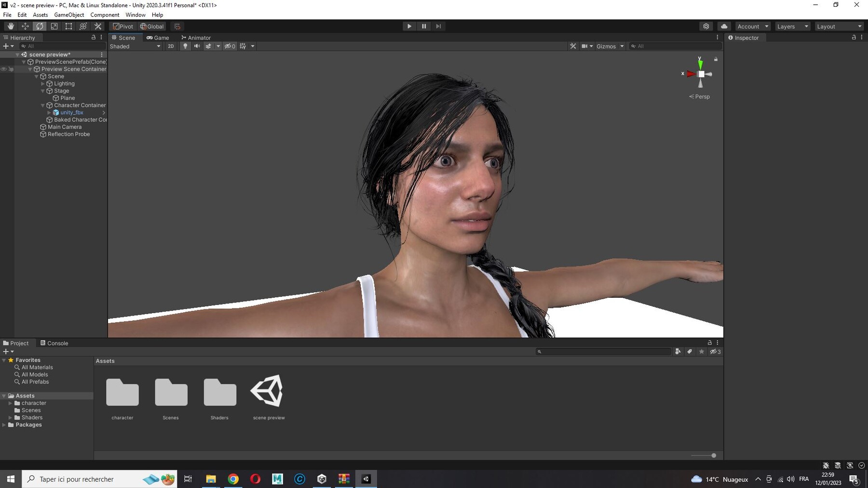
Task: Toggle scene lighting
Action: 185,46
